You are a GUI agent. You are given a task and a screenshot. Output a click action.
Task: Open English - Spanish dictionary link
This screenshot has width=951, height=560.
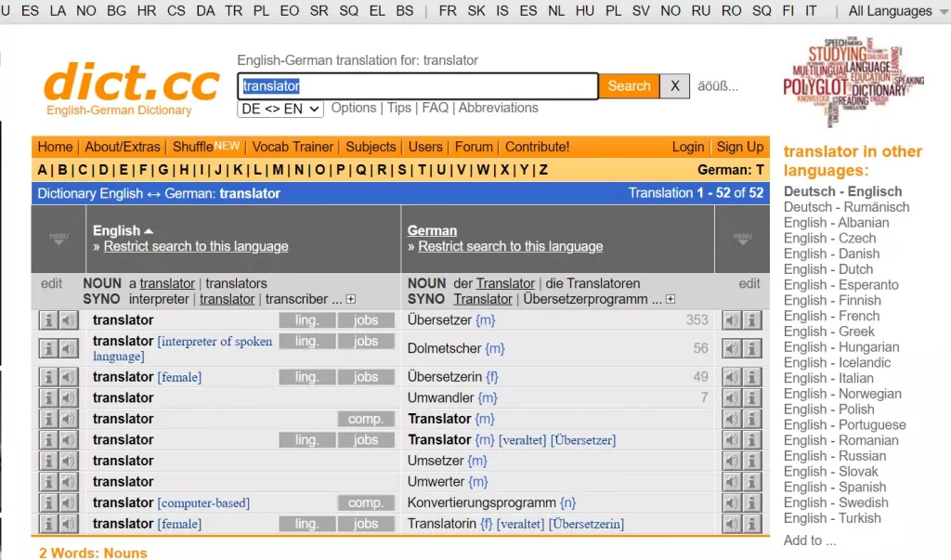pos(835,488)
